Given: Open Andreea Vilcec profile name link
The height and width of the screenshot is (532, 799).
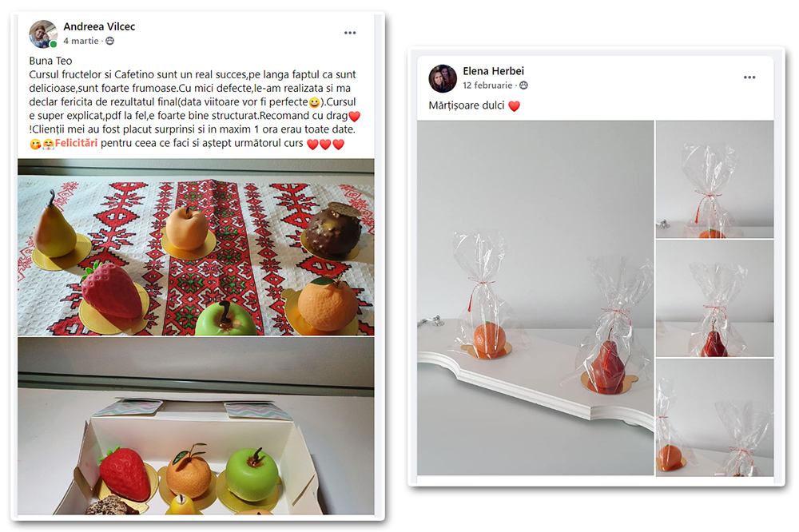Looking at the screenshot, I should pyautogui.click(x=99, y=26).
